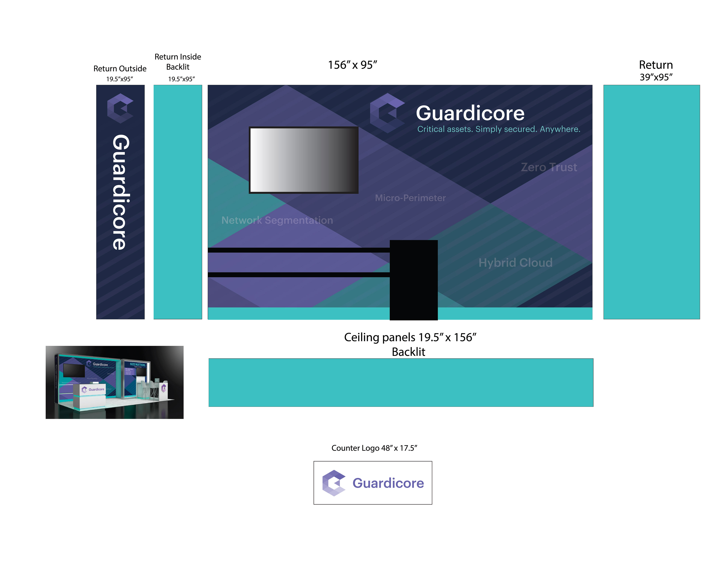Viewport: 727px width, 588px height.
Task: Click the "Backlit" text under Ceiling panels
Action: (x=409, y=352)
